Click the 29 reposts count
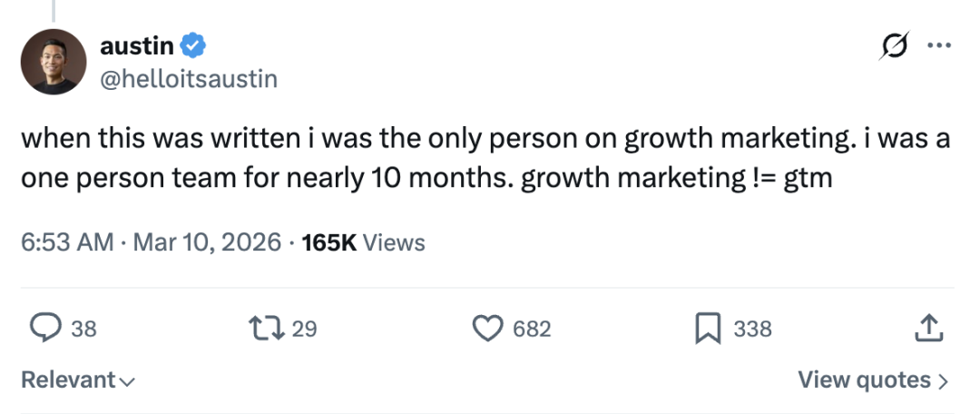 coord(305,329)
